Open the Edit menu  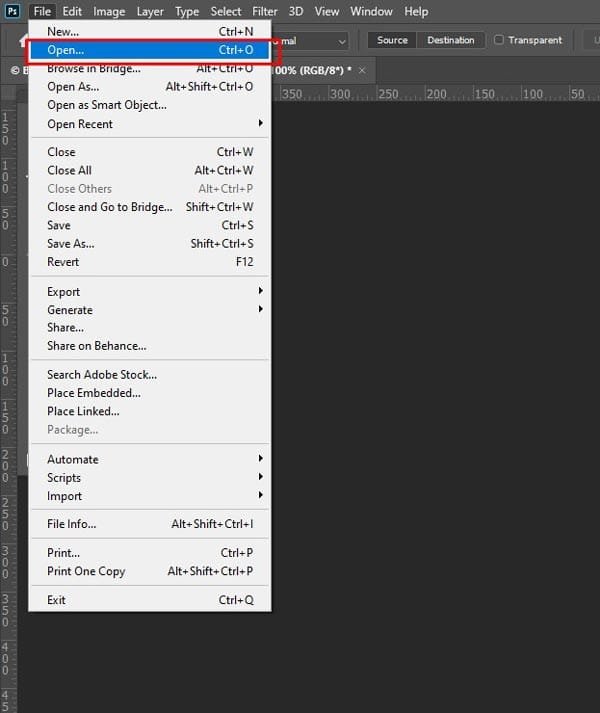72,11
